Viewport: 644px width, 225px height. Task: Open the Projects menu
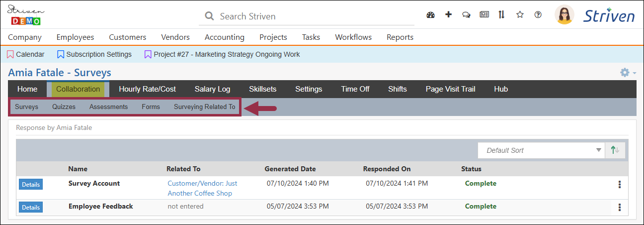click(273, 37)
